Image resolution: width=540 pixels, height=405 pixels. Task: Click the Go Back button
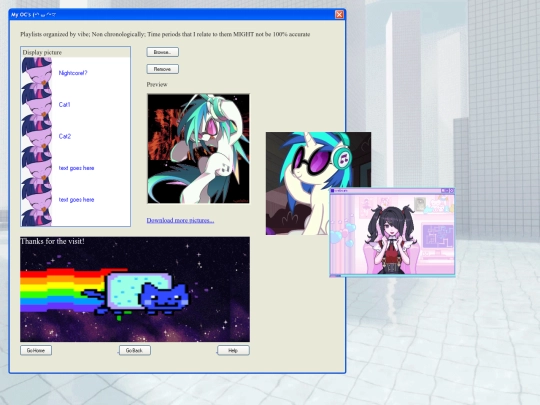(135, 350)
